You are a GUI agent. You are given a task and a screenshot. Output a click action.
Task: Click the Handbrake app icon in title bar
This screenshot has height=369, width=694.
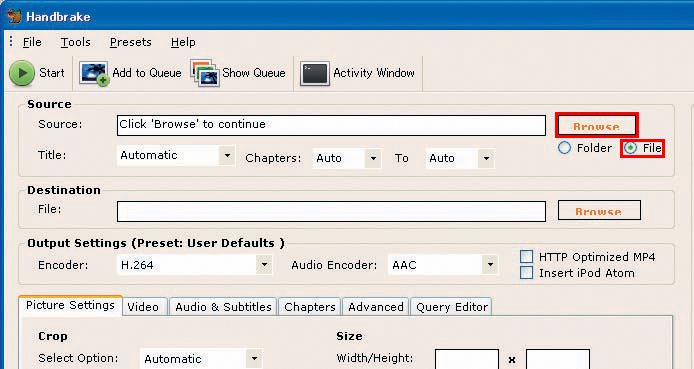[14, 16]
